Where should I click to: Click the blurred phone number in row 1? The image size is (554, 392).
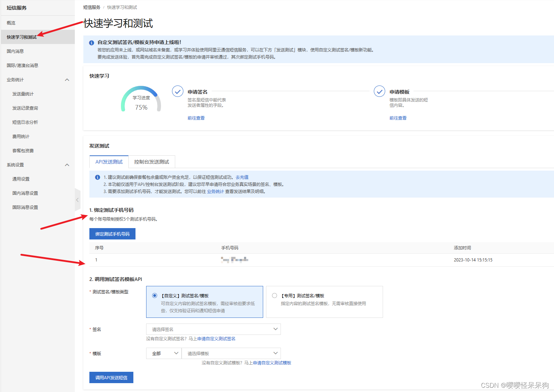(x=234, y=260)
